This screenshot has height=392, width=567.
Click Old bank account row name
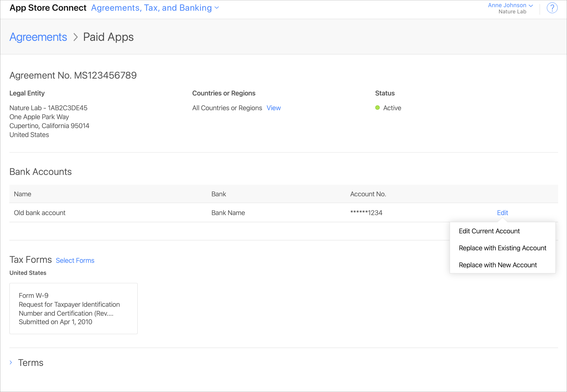click(39, 213)
